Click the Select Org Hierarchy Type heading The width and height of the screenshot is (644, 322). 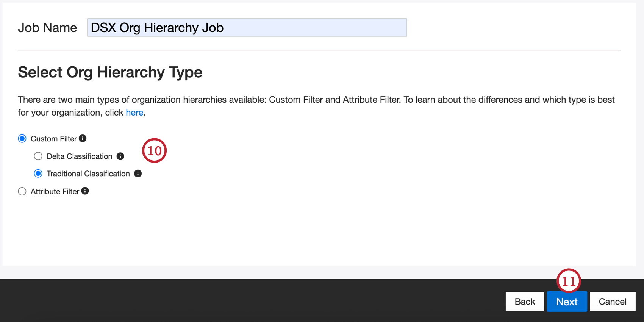110,72
